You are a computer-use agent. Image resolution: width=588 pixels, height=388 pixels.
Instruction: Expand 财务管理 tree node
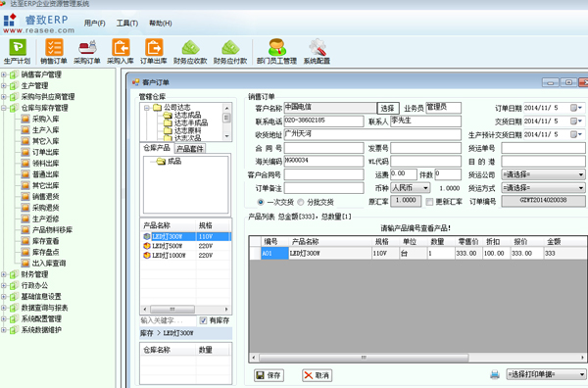coord(4,274)
